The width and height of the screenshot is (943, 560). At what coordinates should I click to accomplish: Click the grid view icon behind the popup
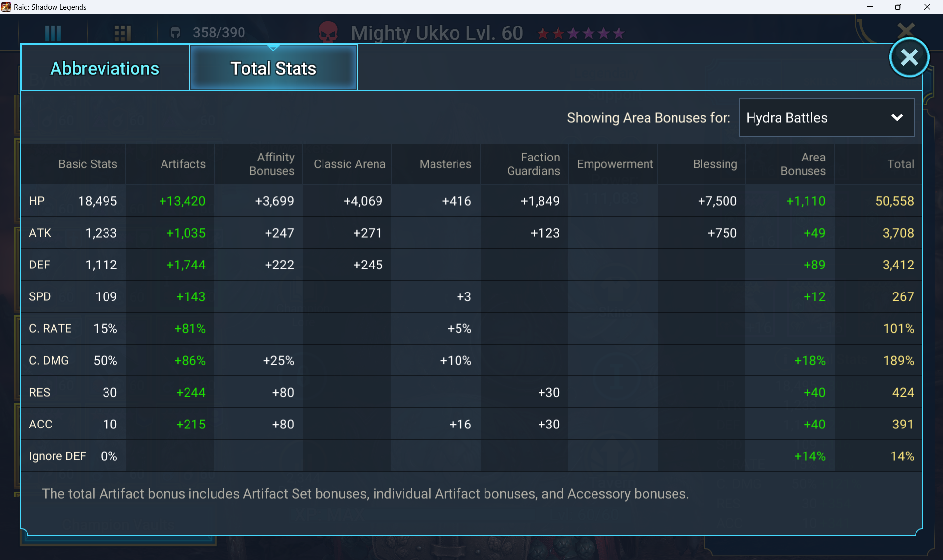(x=122, y=33)
